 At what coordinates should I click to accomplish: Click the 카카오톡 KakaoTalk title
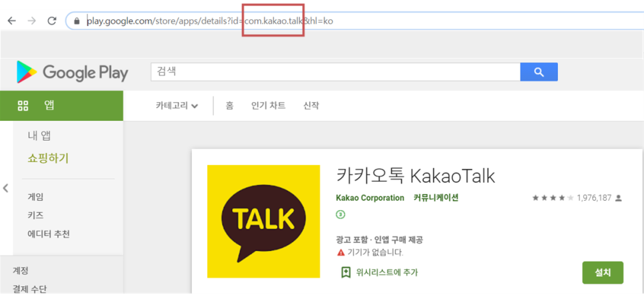(415, 176)
